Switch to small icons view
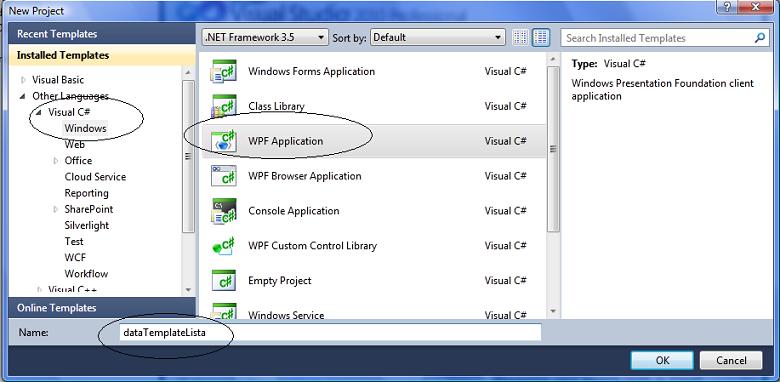 [520, 37]
